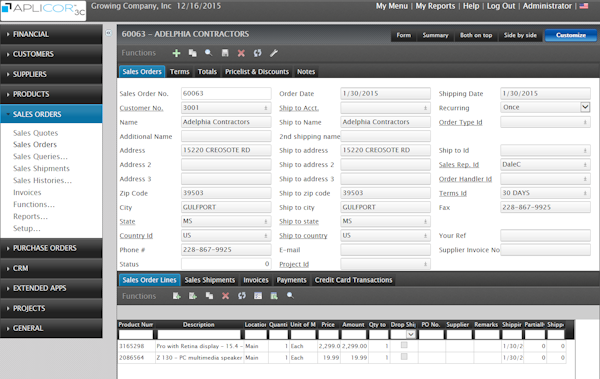
Task: Click the floppy disk save icon
Action: click(x=225, y=53)
